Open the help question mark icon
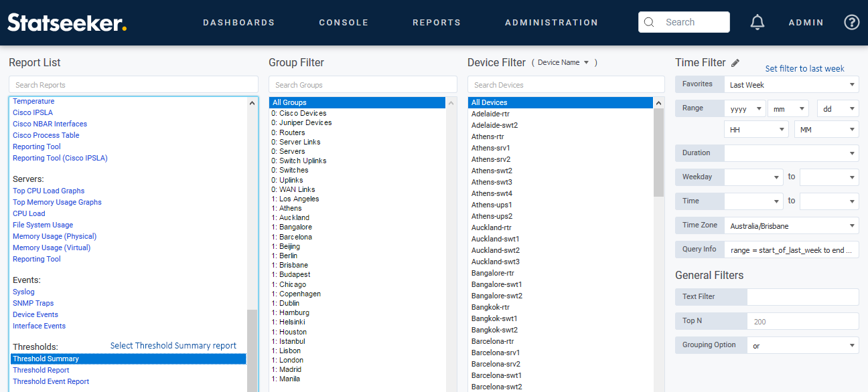The image size is (868, 392). point(851,22)
